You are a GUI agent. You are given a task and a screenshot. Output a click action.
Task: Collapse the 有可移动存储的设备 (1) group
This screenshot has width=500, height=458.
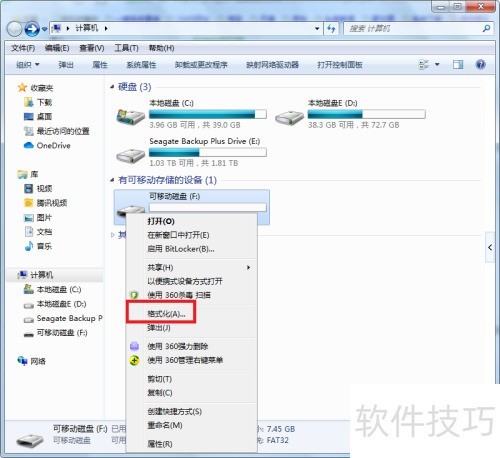tap(112, 180)
